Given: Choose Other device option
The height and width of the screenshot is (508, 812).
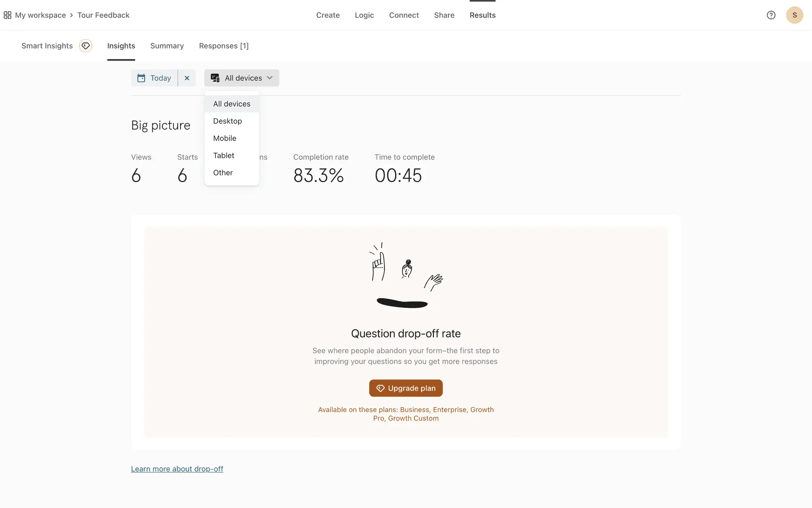Looking at the screenshot, I should [x=223, y=173].
